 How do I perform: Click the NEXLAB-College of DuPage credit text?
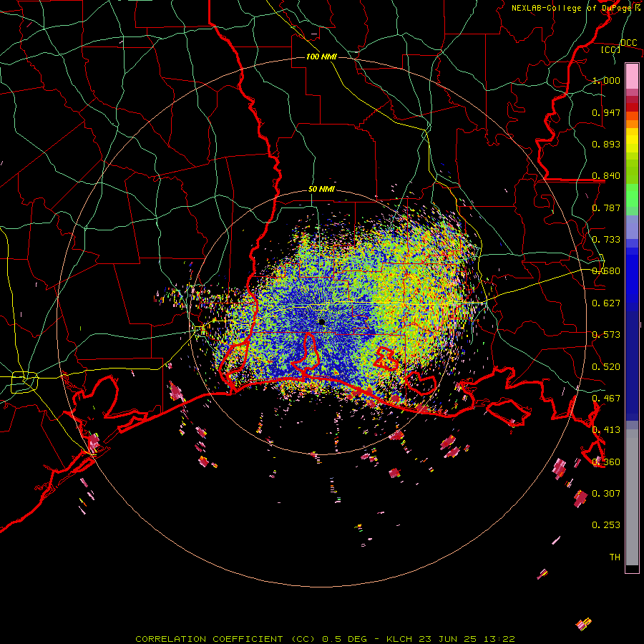pos(576,8)
